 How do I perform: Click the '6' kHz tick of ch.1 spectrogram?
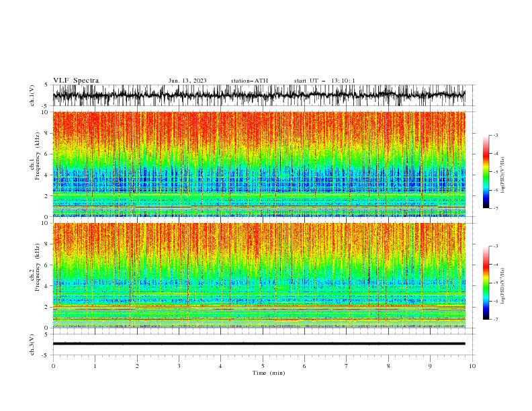(46, 154)
